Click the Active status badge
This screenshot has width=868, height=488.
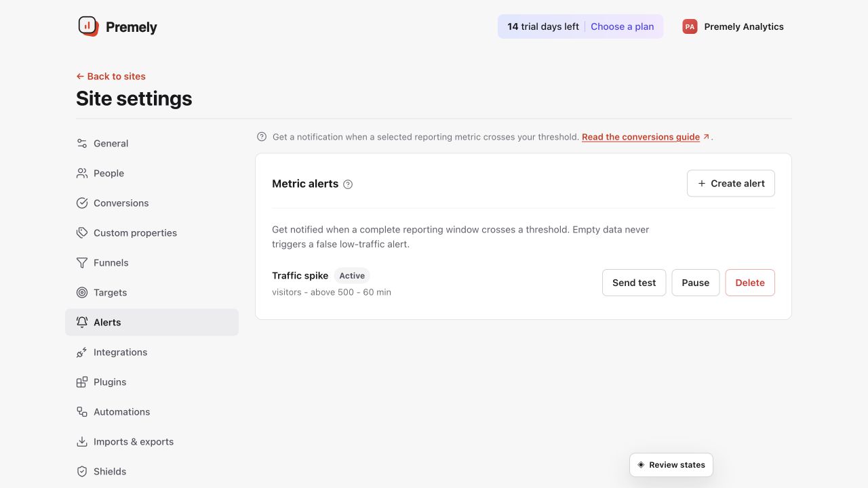point(352,276)
